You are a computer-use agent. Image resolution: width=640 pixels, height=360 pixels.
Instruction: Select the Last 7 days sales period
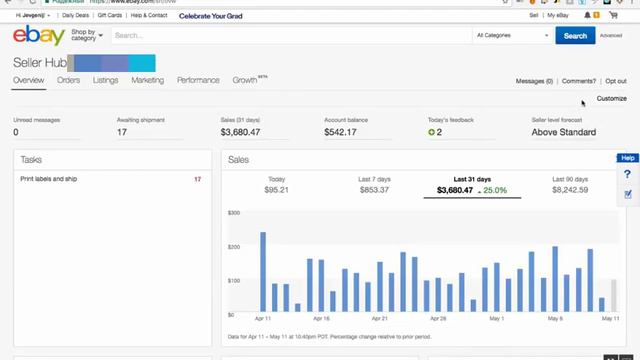click(x=374, y=185)
